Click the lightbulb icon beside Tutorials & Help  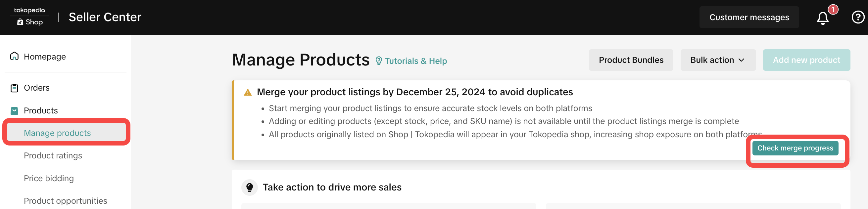pos(378,61)
